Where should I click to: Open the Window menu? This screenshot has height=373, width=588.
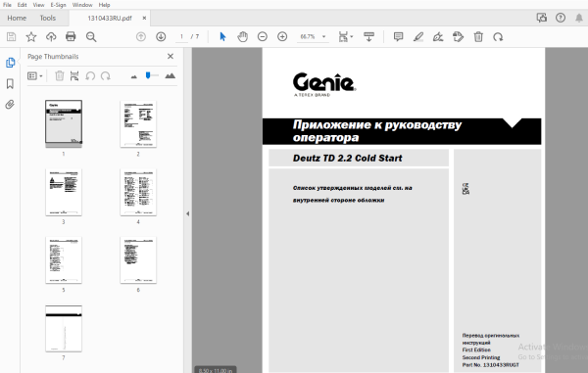pyautogui.click(x=82, y=5)
